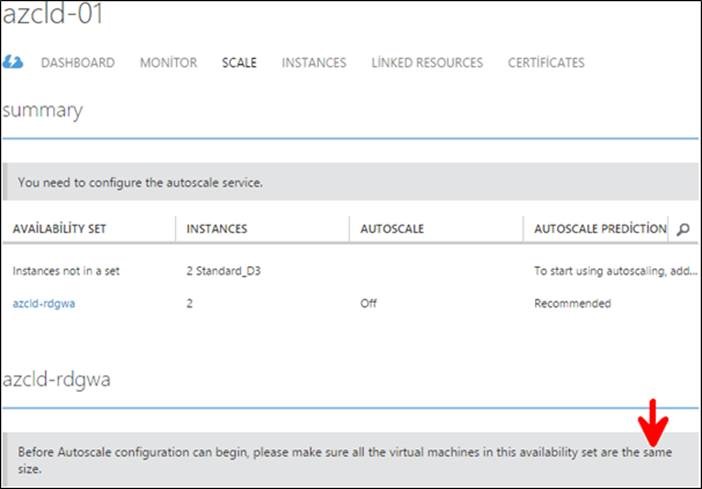Screen dimensions: 702x489
Task: Switch to the MONITOR tab
Action: click(x=168, y=62)
